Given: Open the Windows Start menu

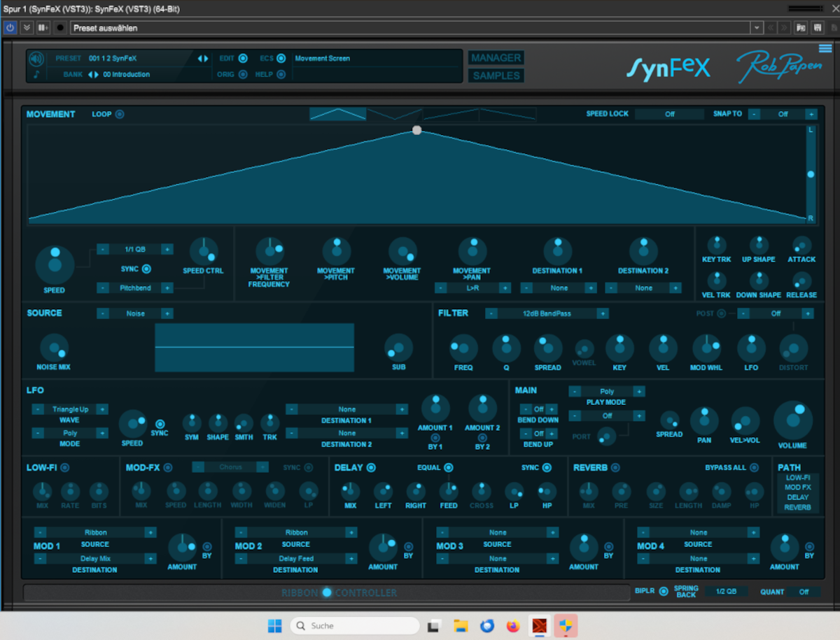Looking at the screenshot, I should [275, 626].
